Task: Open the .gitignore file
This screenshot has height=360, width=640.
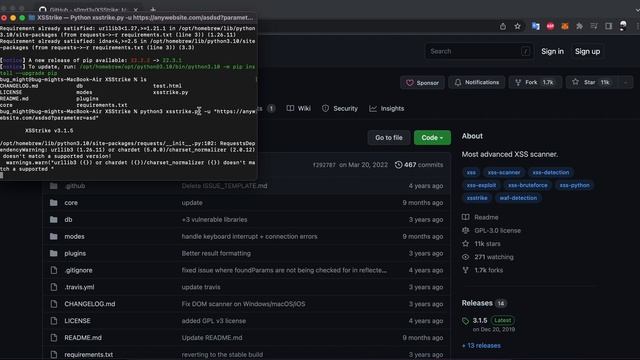Action: coord(78,270)
